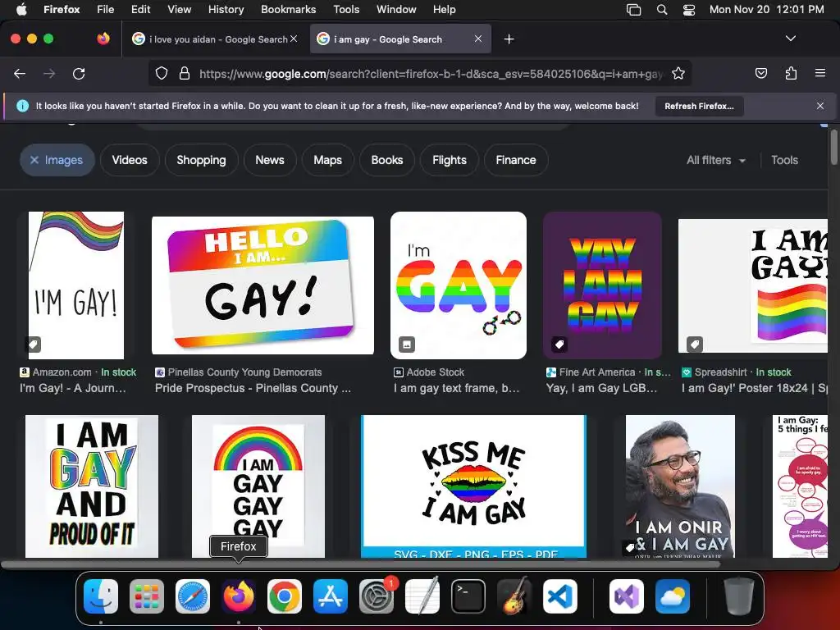The width and height of the screenshot is (840, 630).
Task: Open the Help menu
Action: (x=444, y=9)
